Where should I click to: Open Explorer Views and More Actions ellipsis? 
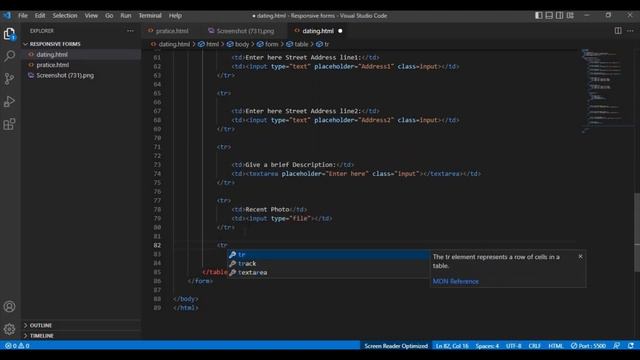click(130, 31)
